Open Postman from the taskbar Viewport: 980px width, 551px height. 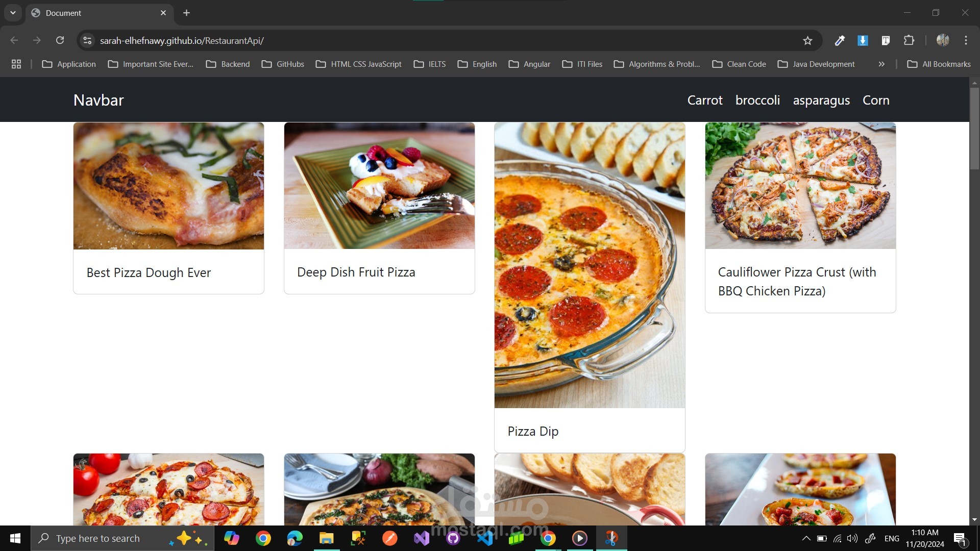[x=389, y=538]
